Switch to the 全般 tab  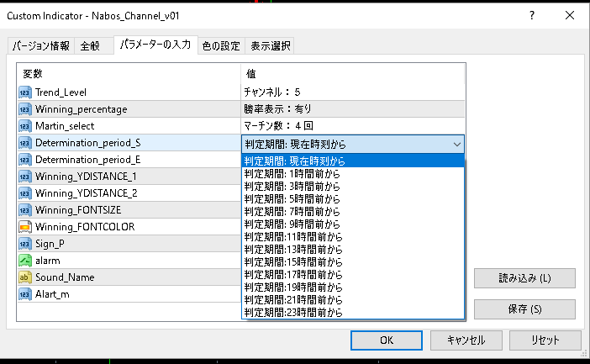(93, 46)
